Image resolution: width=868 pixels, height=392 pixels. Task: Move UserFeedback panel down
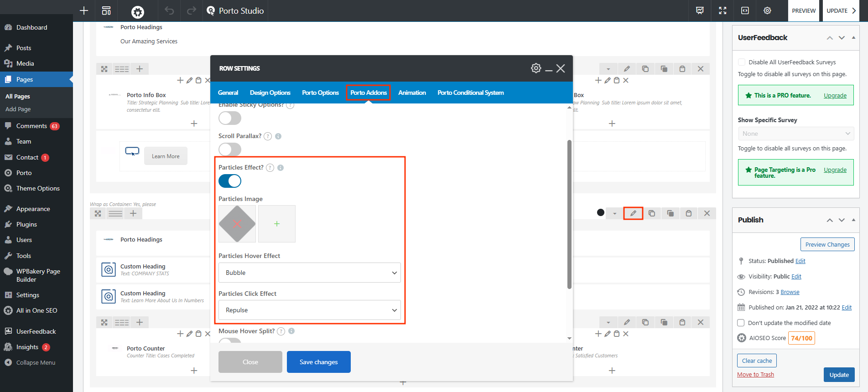842,38
